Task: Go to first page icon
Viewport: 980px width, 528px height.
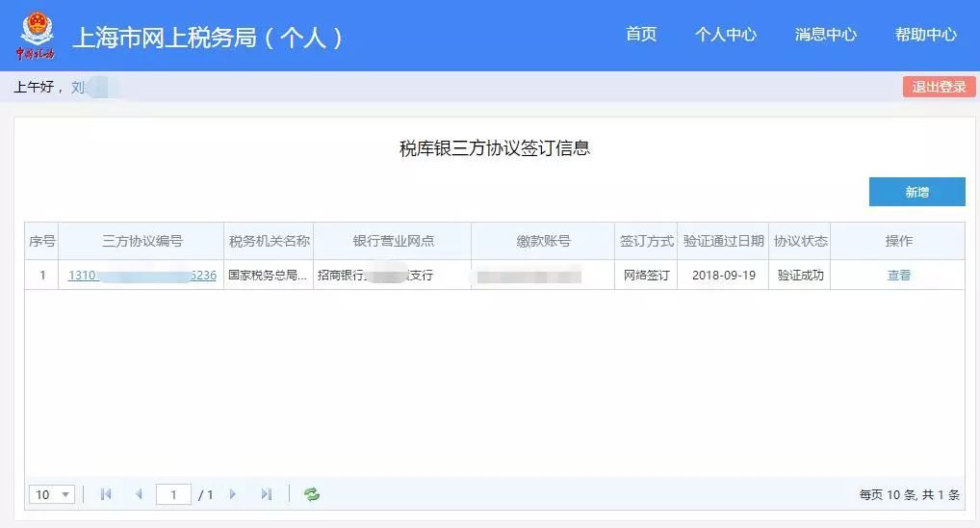Action: pos(106,494)
